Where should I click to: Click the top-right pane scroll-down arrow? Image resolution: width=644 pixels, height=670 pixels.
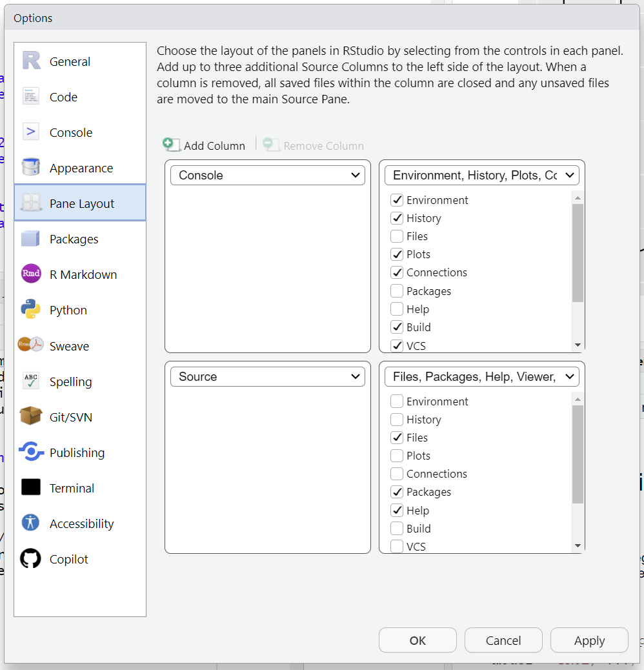578,345
